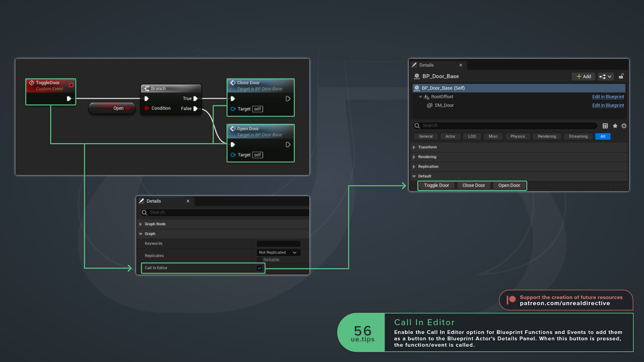This screenshot has height=362, width=644.
Task: Click the Close Door node function icon
Action: click(233, 82)
